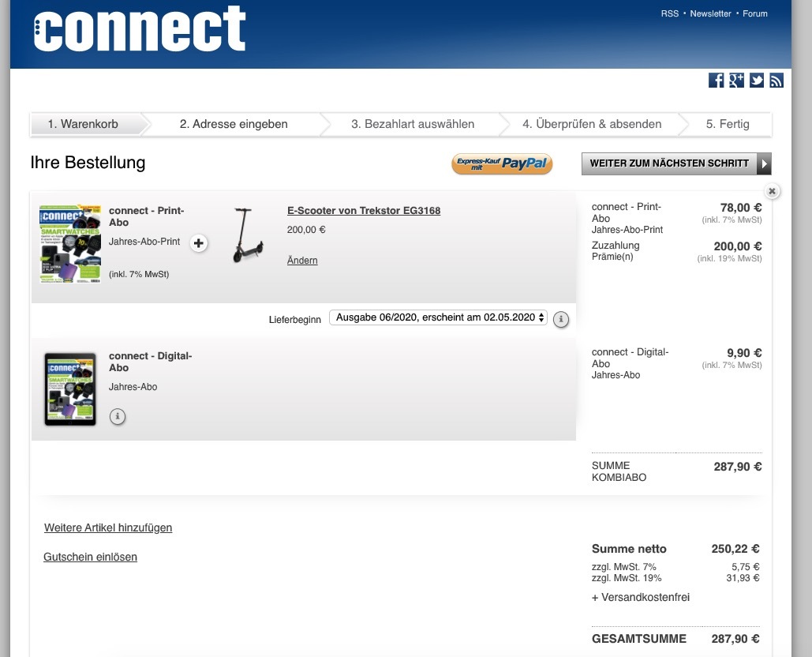812x657 pixels.
Task: Click the 9,90 € Digital-Abo price
Action: (744, 353)
